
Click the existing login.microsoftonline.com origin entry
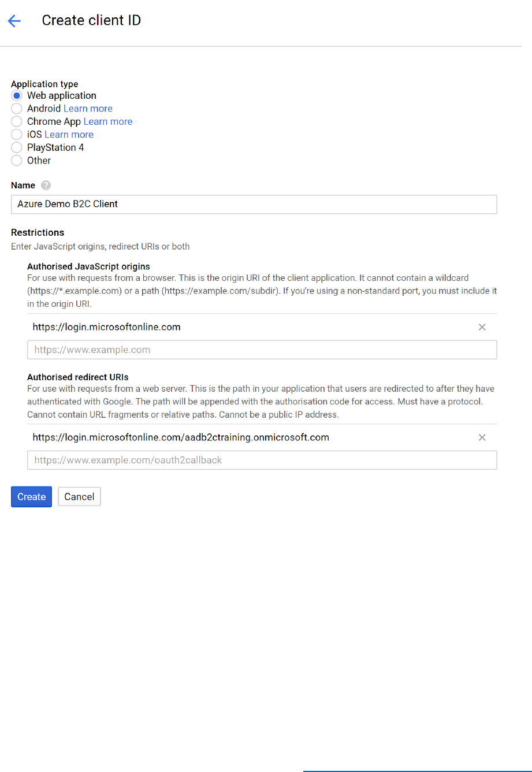coord(107,327)
